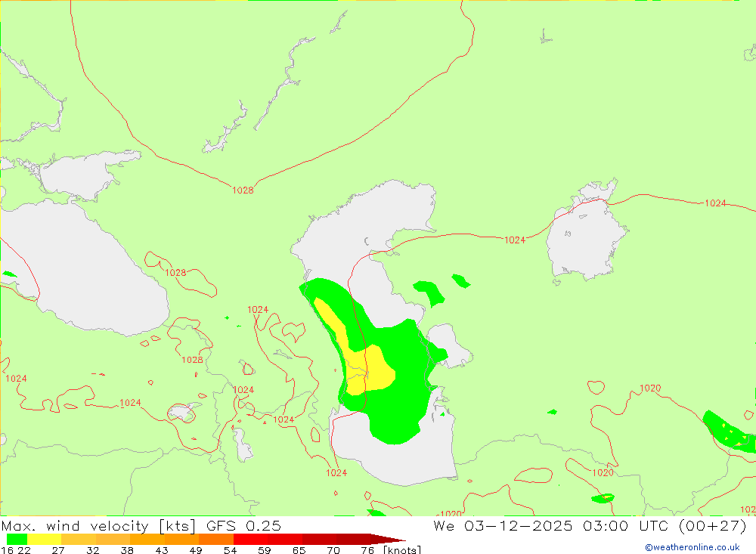The width and height of the screenshot is (756, 554).
Task: Select the 65–70 knots legend swatch
Action: (319, 539)
